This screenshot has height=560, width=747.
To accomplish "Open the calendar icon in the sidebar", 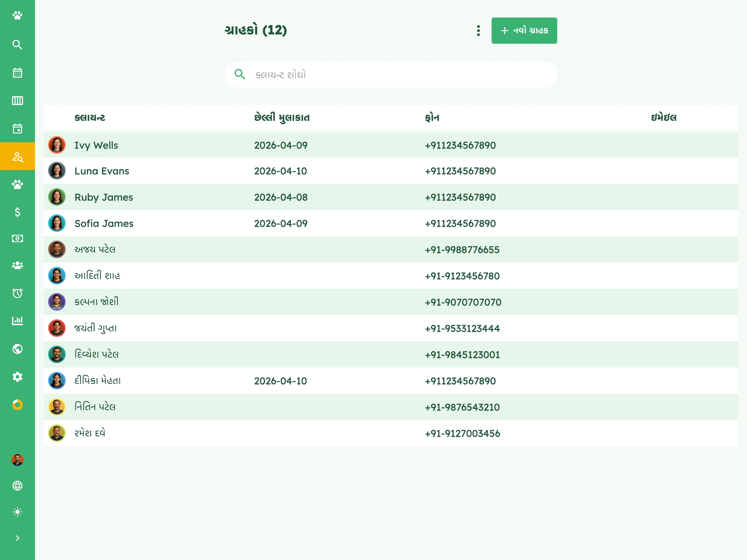I will pos(17,73).
